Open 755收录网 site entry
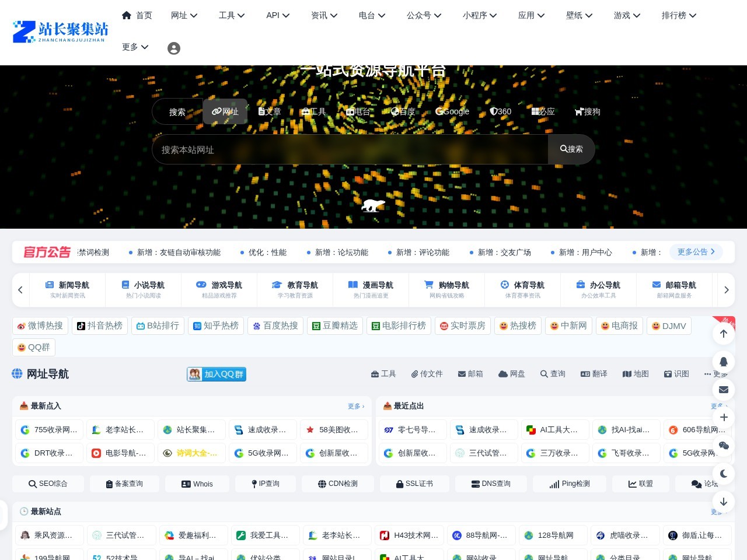The height and width of the screenshot is (560, 747). tap(50, 430)
